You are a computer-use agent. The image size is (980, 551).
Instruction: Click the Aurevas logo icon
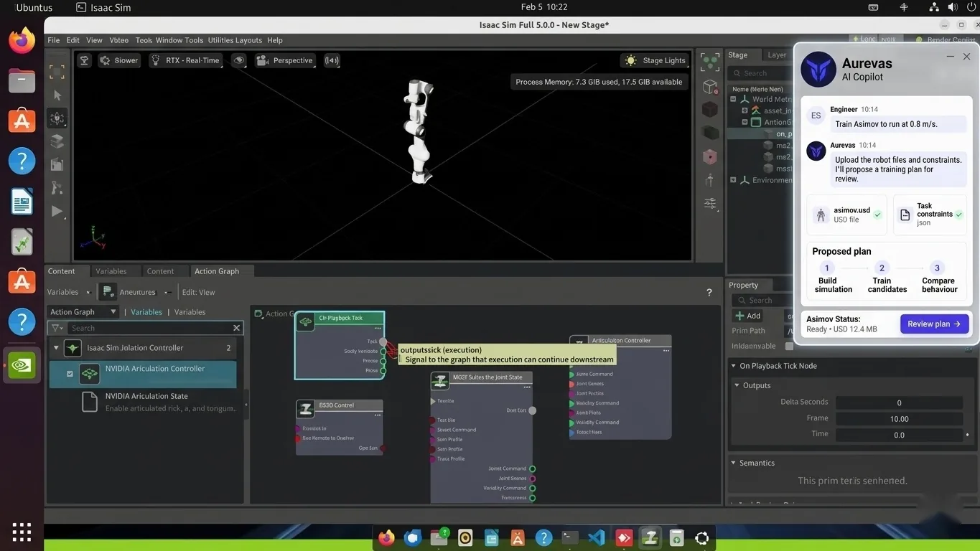[x=818, y=69]
